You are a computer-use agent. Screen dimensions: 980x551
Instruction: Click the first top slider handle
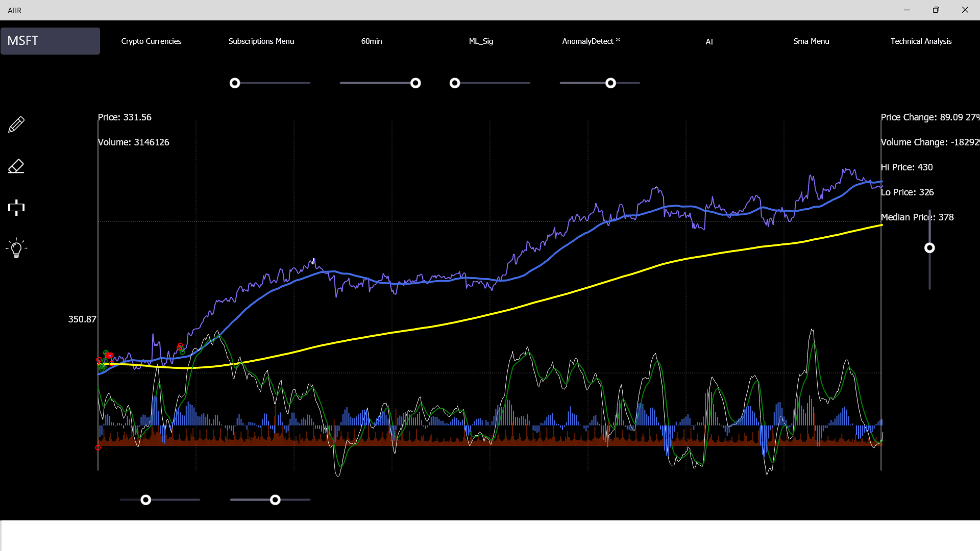tap(235, 83)
